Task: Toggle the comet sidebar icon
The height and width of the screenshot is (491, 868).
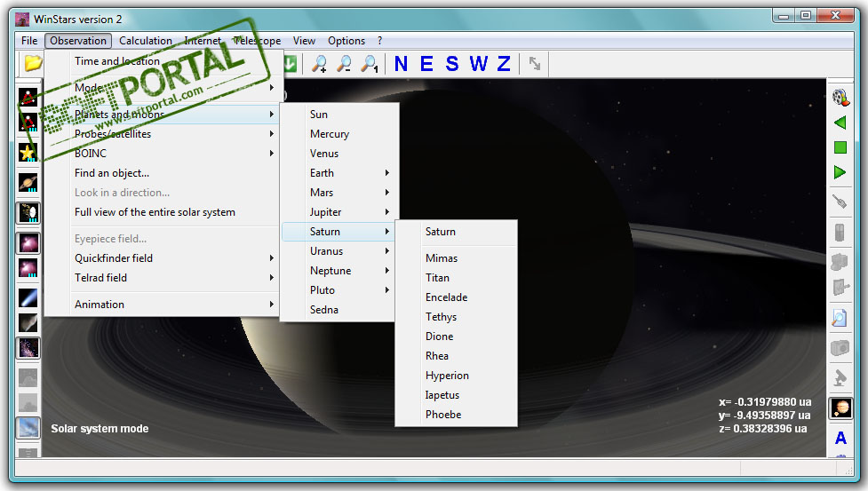Action: click(x=28, y=297)
